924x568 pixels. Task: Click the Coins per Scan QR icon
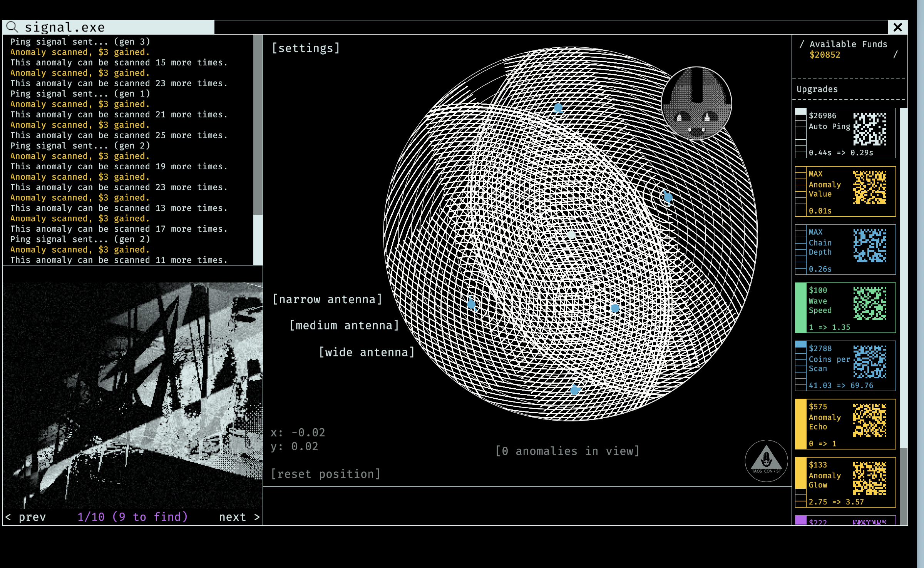click(x=870, y=362)
